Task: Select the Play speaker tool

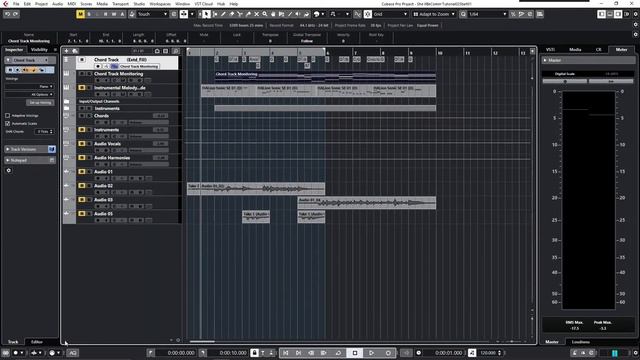Action: point(298,14)
